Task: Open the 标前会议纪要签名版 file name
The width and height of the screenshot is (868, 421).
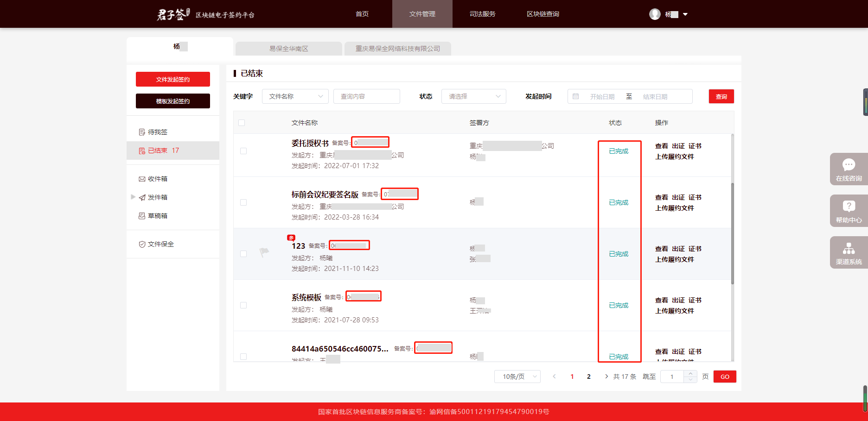Action: pos(325,195)
